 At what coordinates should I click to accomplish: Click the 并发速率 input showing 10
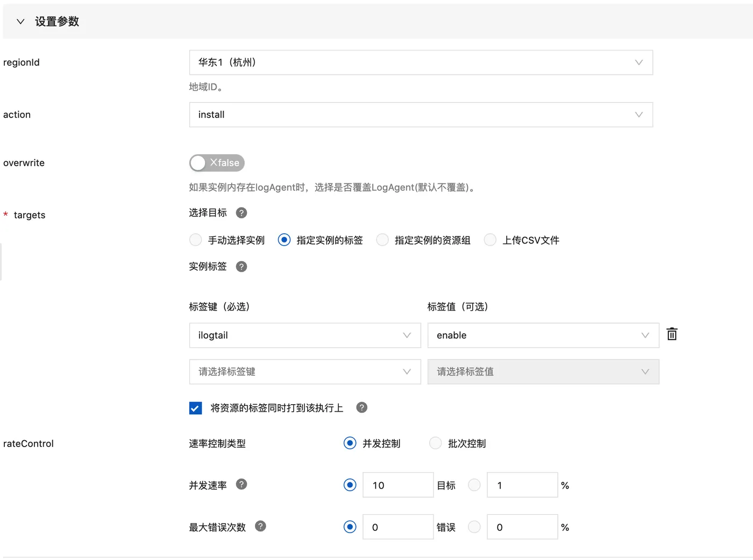coord(398,485)
